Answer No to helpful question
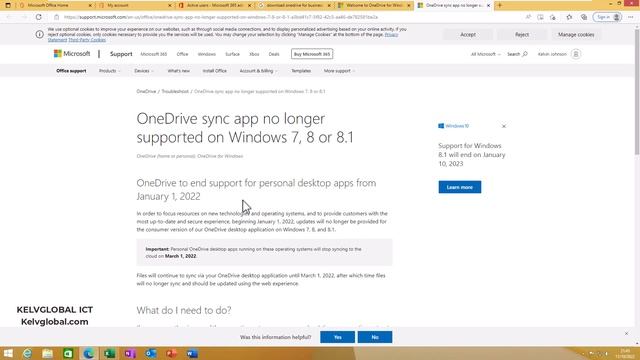The image size is (640, 360). [x=375, y=337]
